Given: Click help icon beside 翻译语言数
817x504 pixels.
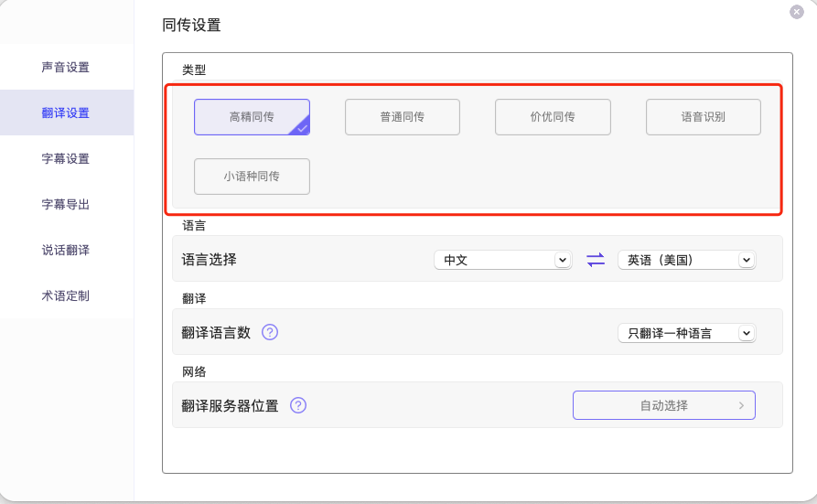Looking at the screenshot, I should [x=270, y=332].
